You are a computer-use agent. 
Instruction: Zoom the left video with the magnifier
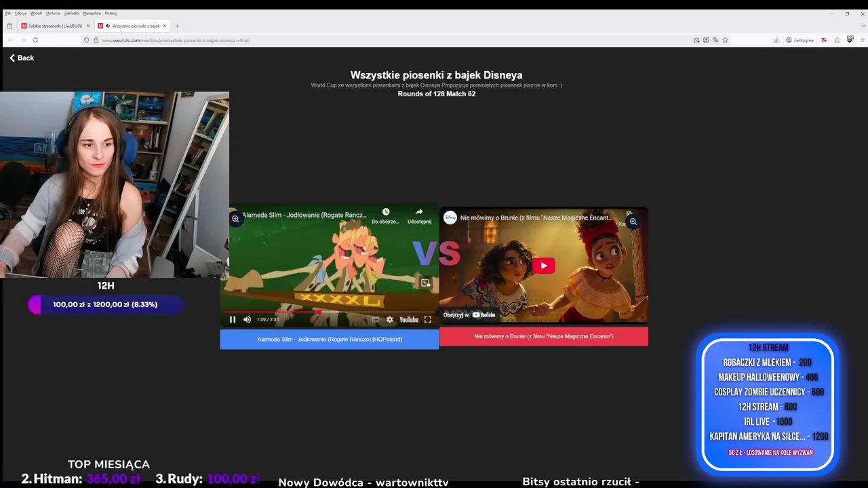(235, 219)
